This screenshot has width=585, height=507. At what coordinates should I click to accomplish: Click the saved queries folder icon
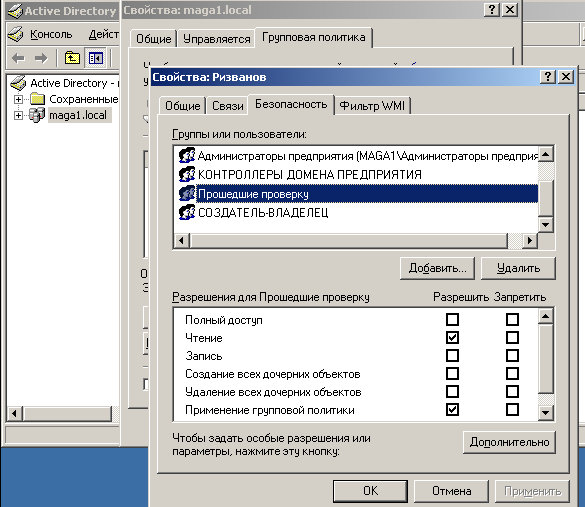(37, 99)
